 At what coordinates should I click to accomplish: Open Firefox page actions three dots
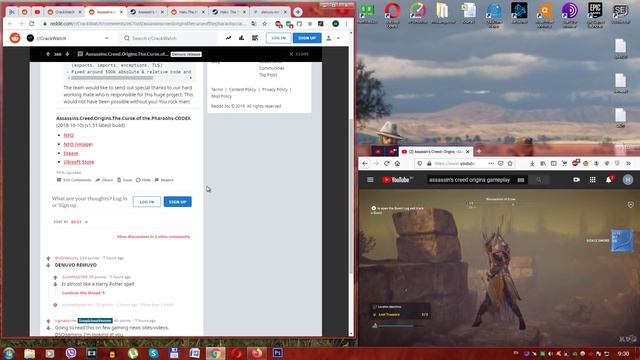pos(491,163)
